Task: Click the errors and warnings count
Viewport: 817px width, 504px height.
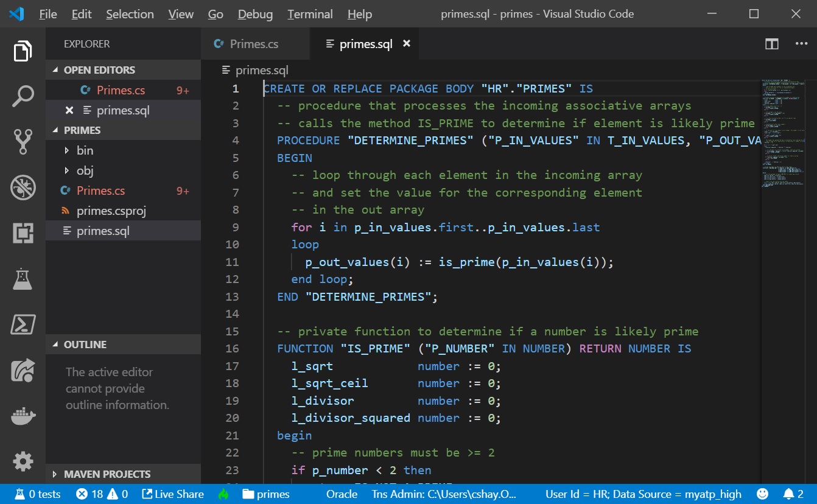Action: point(102,494)
